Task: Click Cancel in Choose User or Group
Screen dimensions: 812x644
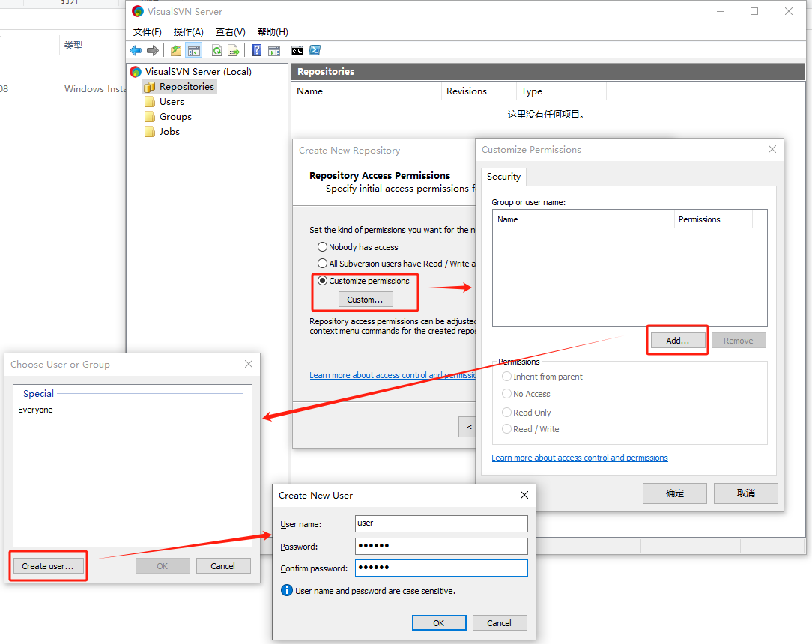Action: [222, 566]
